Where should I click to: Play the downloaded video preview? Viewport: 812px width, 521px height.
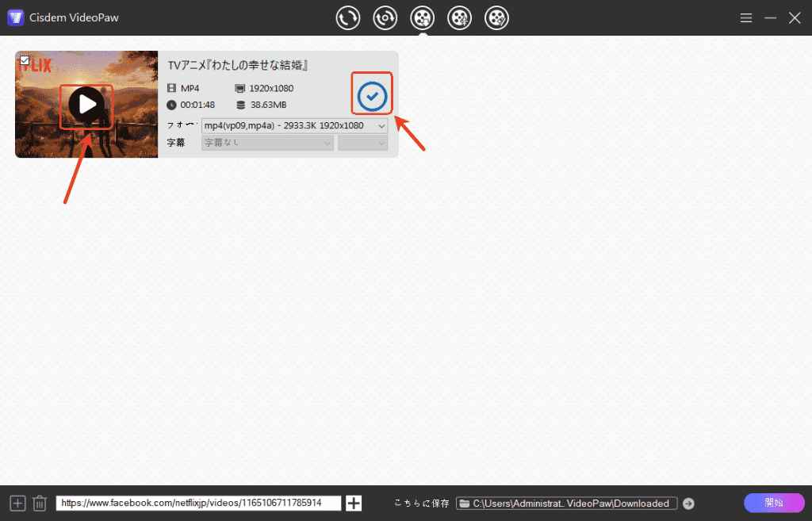click(x=86, y=105)
